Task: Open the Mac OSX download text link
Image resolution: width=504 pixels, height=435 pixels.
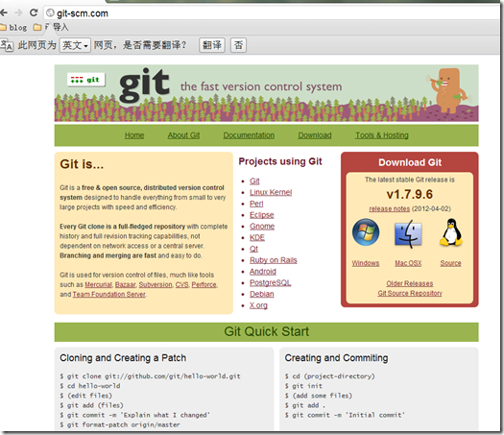Action: point(408,263)
